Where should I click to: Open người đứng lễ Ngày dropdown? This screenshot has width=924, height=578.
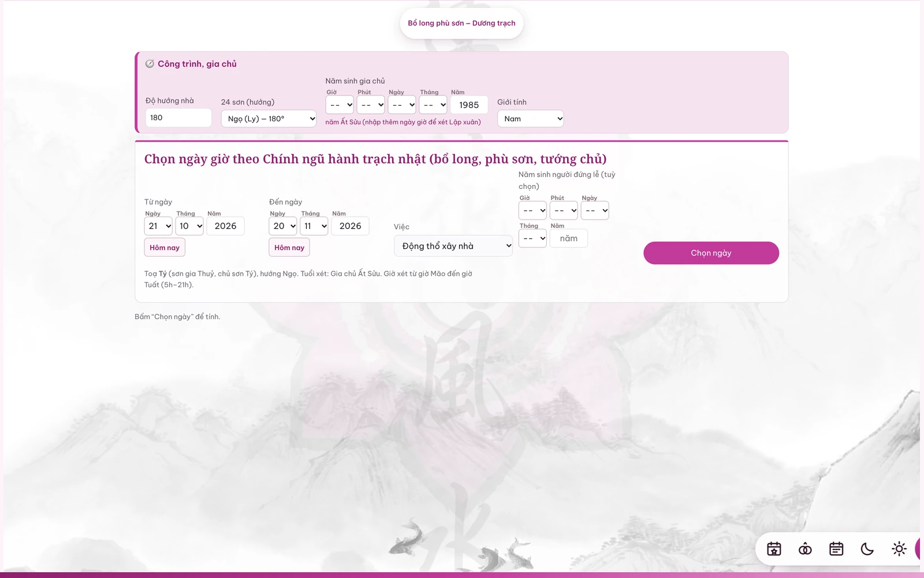pyautogui.click(x=595, y=210)
